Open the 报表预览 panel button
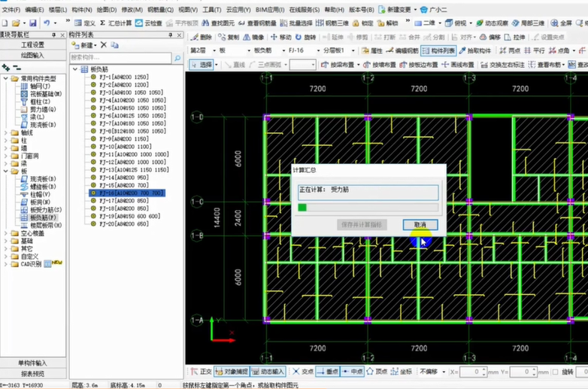 point(32,373)
